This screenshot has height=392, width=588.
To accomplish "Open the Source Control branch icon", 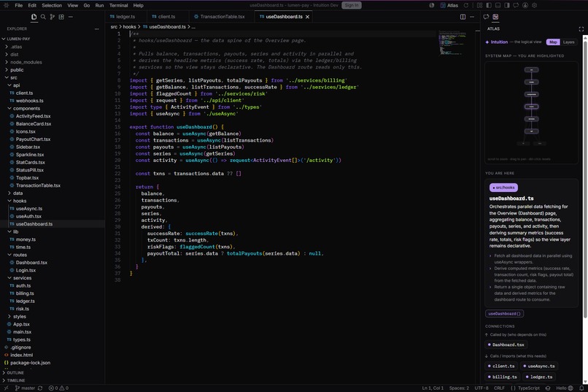I will tap(52, 17).
